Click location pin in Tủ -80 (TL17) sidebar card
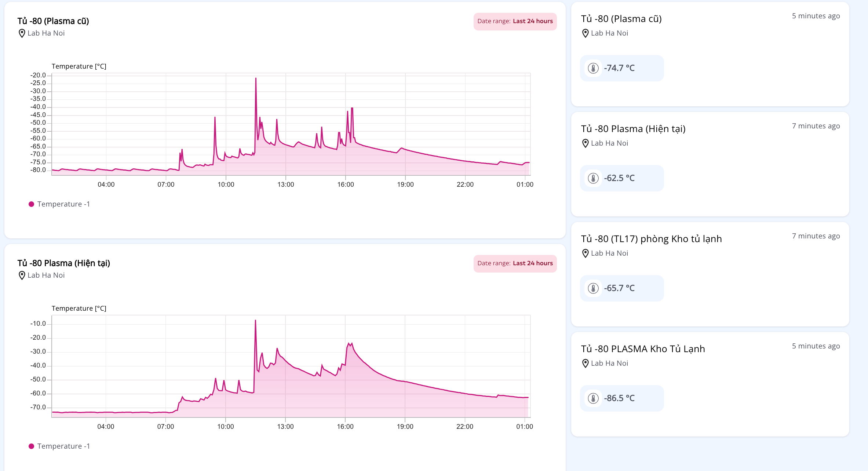This screenshot has height=471, width=868. 586,253
